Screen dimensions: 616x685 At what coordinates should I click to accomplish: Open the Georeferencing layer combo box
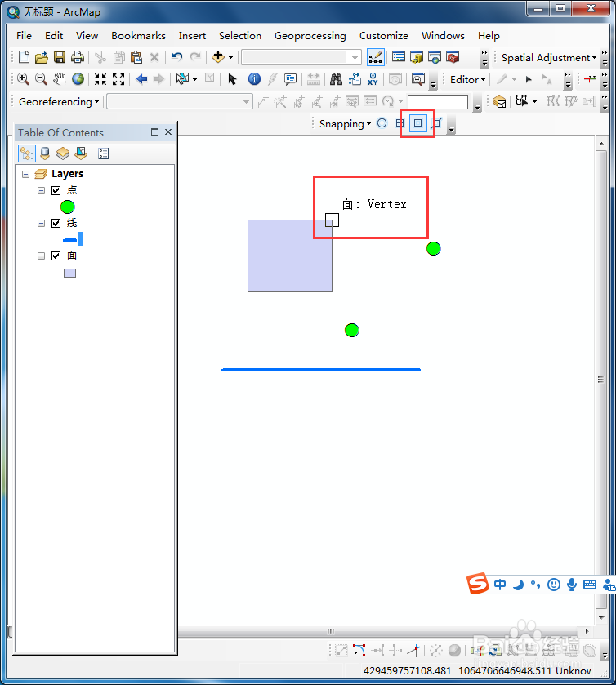pos(179,102)
